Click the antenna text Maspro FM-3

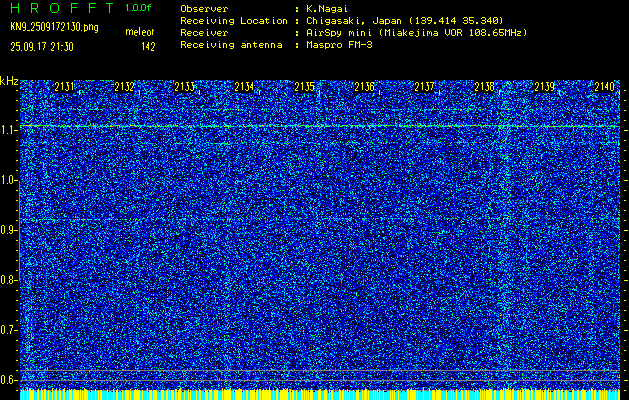point(339,45)
